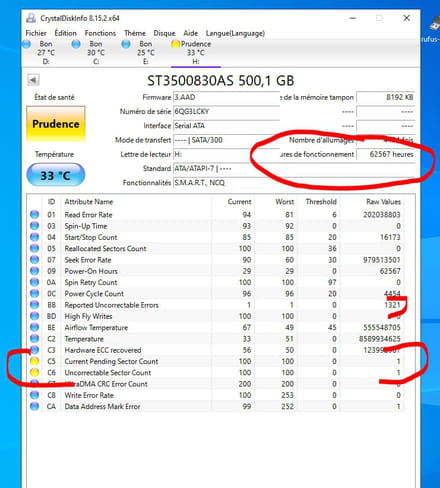Open the Disque menu
This screenshot has height=488, width=440.
[164, 33]
